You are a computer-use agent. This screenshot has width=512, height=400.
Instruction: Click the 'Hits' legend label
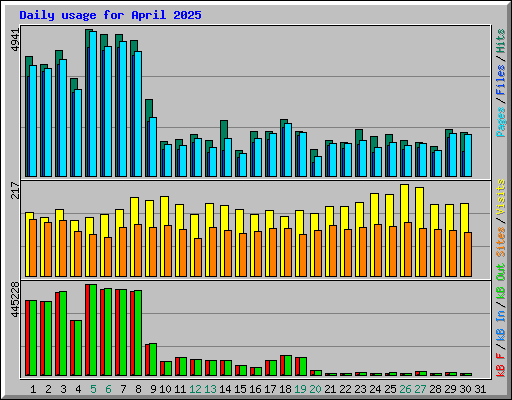[x=501, y=41]
